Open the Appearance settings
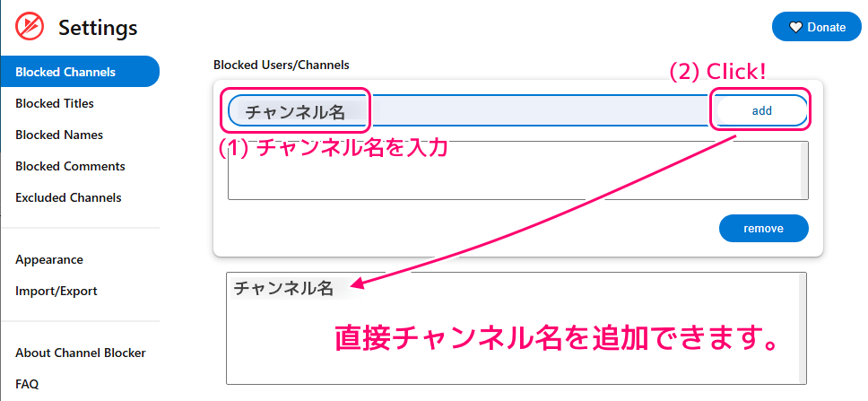The image size is (868, 401). (49, 260)
